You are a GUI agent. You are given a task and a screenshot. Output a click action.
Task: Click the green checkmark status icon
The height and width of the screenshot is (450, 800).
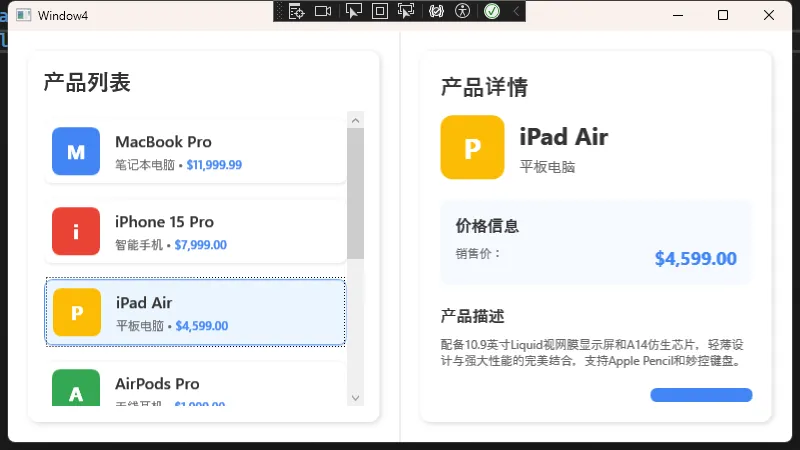pos(492,11)
